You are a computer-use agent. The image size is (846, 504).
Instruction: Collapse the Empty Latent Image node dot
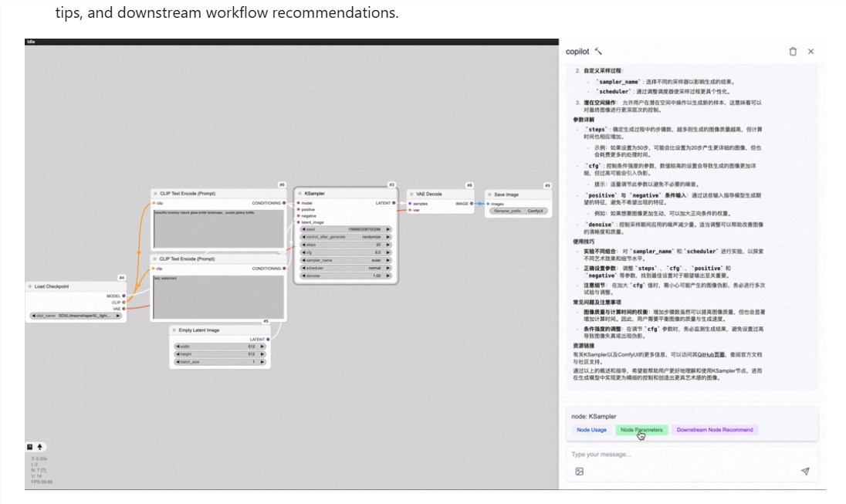(174, 330)
